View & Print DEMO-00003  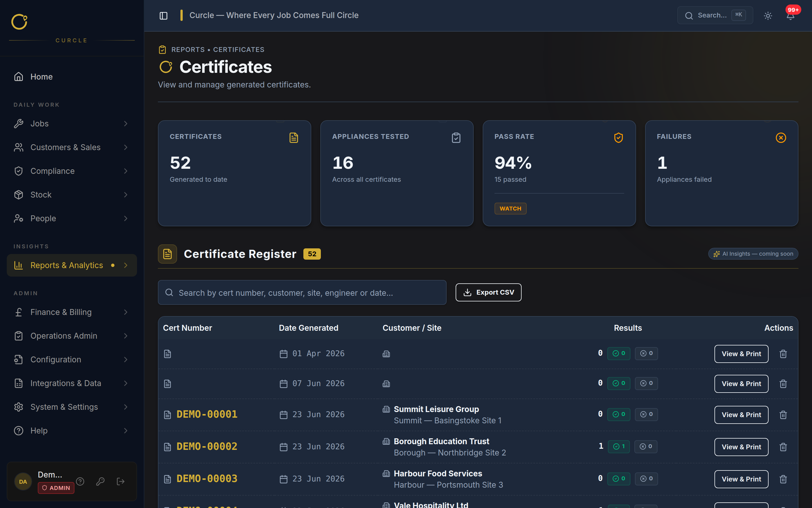point(741,479)
